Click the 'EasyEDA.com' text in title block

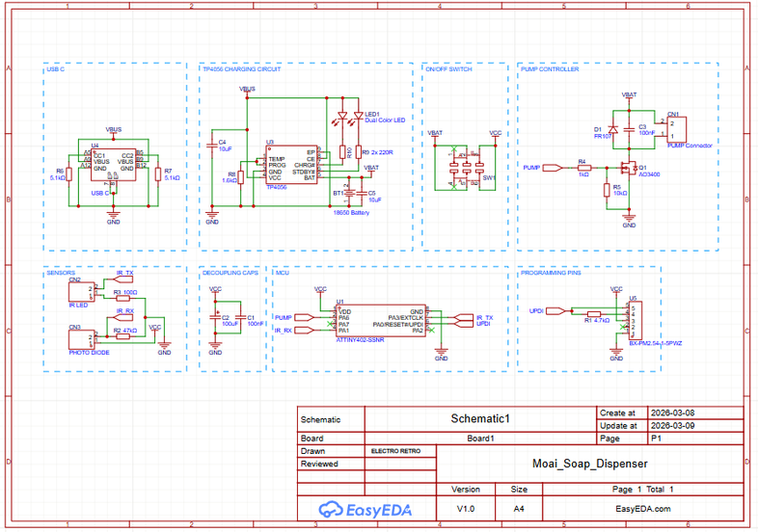pos(643,509)
